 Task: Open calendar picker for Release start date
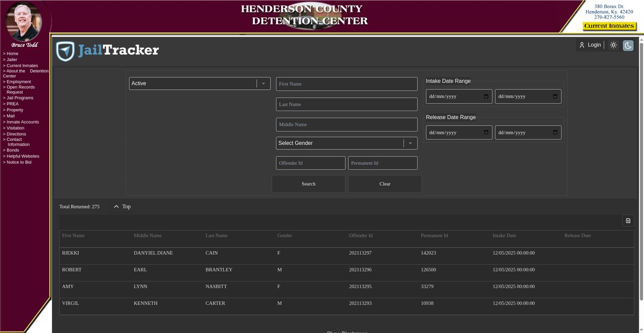486,133
